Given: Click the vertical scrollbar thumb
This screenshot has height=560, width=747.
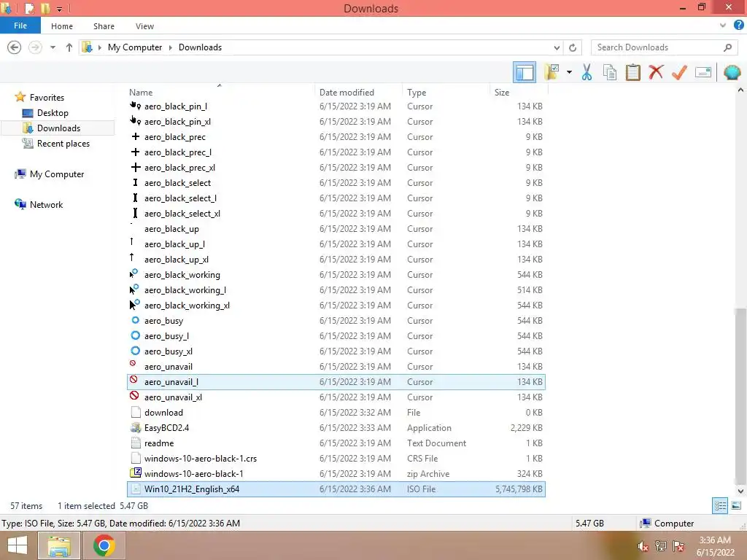Looking at the screenshot, I should point(740,395).
